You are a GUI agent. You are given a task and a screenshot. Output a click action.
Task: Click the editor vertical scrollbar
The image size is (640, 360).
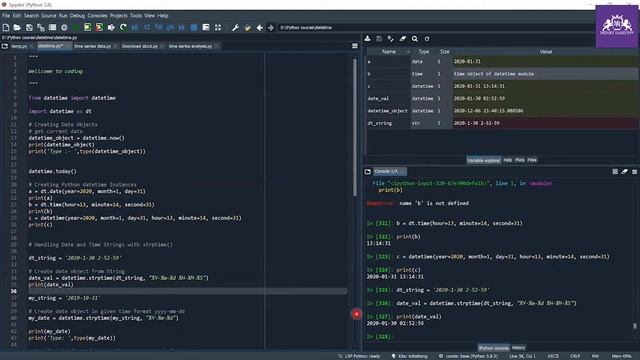click(x=355, y=127)
